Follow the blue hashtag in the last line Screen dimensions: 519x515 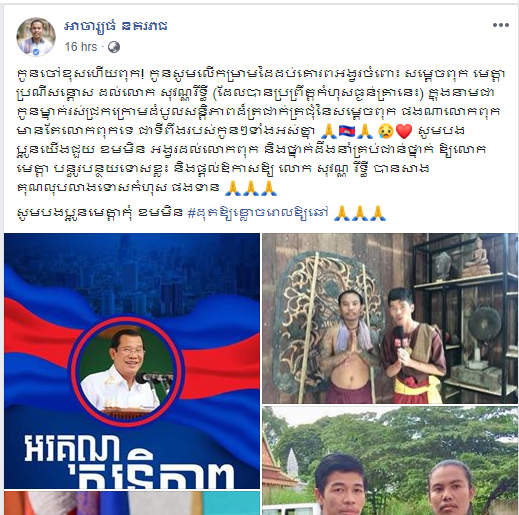tap(258, 212)
